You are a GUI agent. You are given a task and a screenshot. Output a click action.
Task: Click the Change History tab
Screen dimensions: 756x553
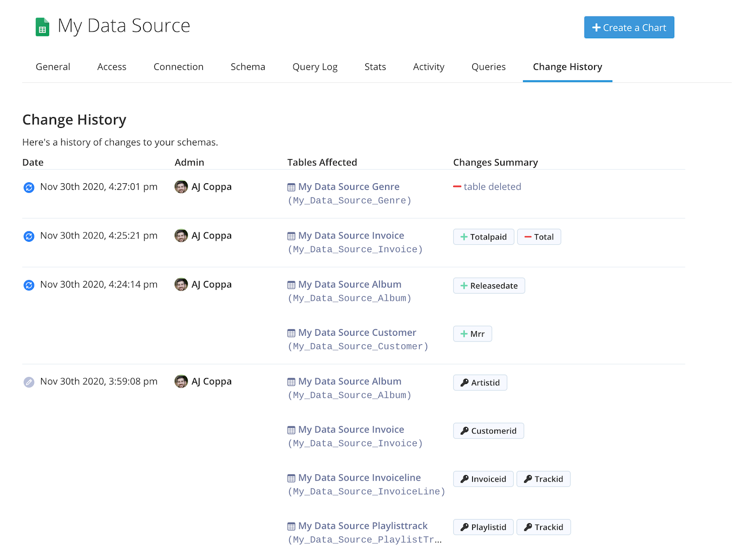point(567,67)
